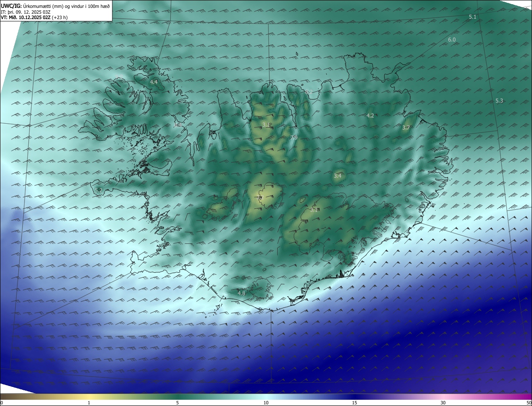Click the 4.8 value label on the map
532x406 pixels.
pos(241,293)
